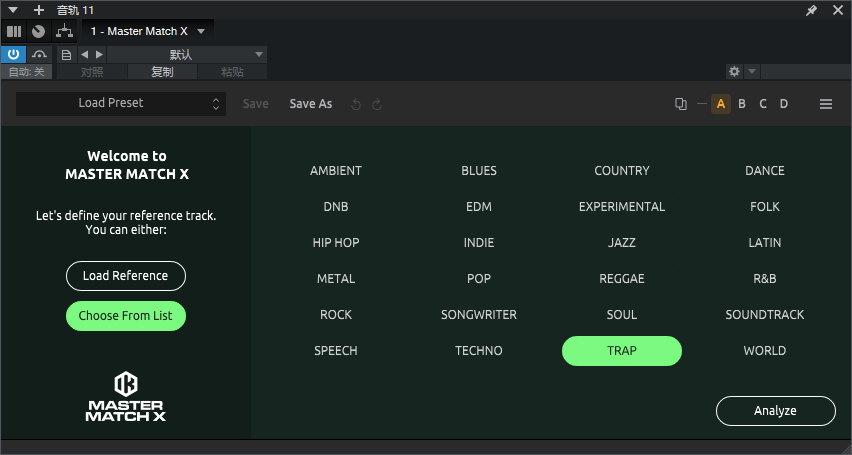Click the highlighted TRAP genre

tap(622, 351)
